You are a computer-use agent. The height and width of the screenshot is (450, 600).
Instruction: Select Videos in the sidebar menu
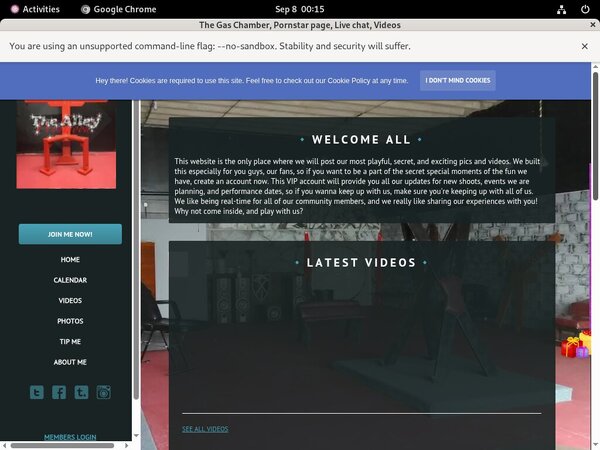70,301
